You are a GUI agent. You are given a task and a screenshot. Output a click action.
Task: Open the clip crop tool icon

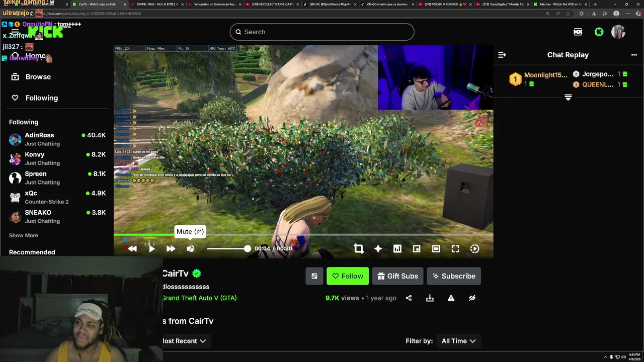coord(358,248)
